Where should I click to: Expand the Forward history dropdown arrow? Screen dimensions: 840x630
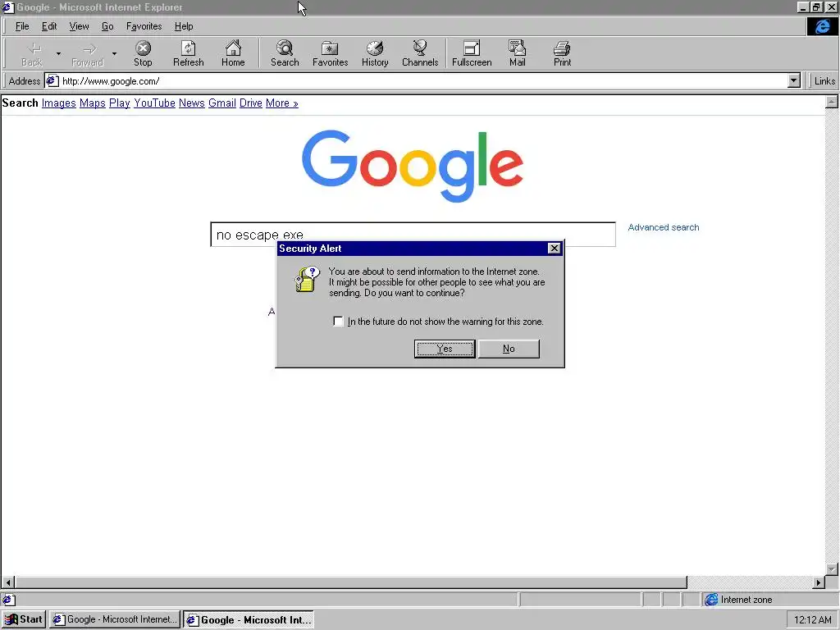pos(114,53)
